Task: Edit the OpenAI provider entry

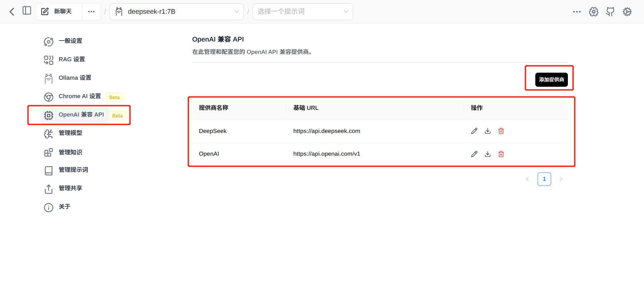Action: pyautogui.click(x=474, y=154)
